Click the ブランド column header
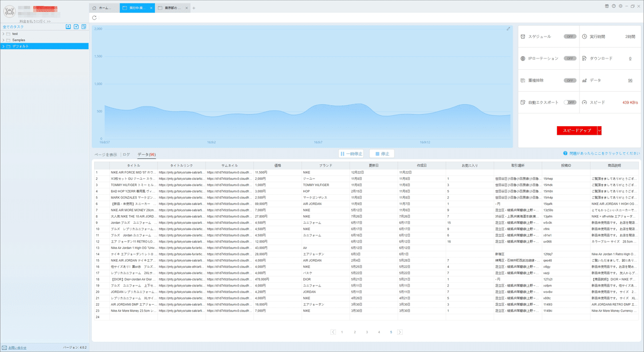The height and width of the screenshot is (352, 644). tap(326, 166)
